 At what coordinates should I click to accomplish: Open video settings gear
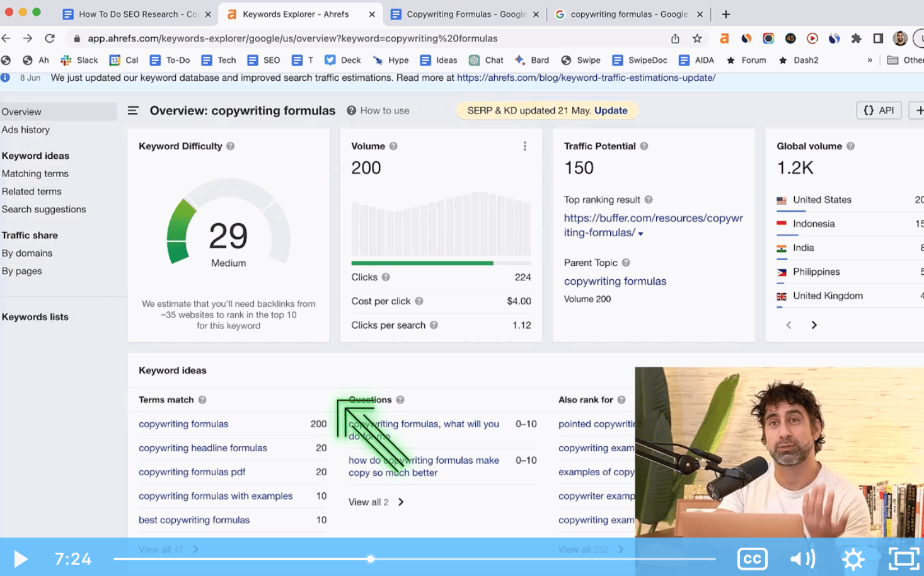point(853,559)
